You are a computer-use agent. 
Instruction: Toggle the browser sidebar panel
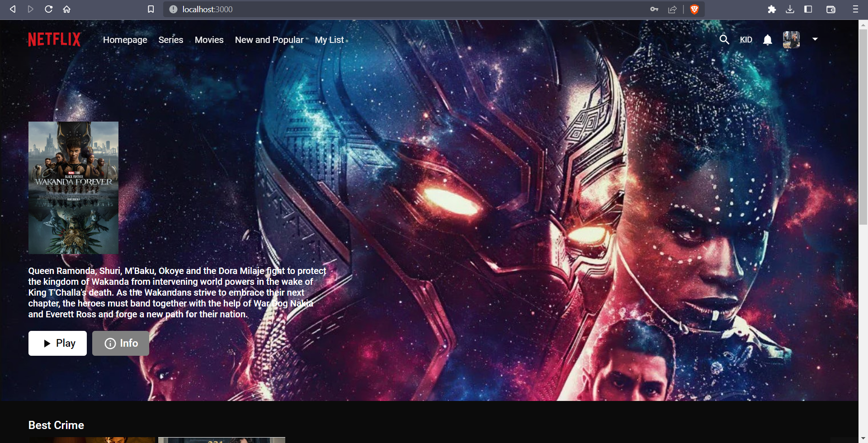click(808, 9)
